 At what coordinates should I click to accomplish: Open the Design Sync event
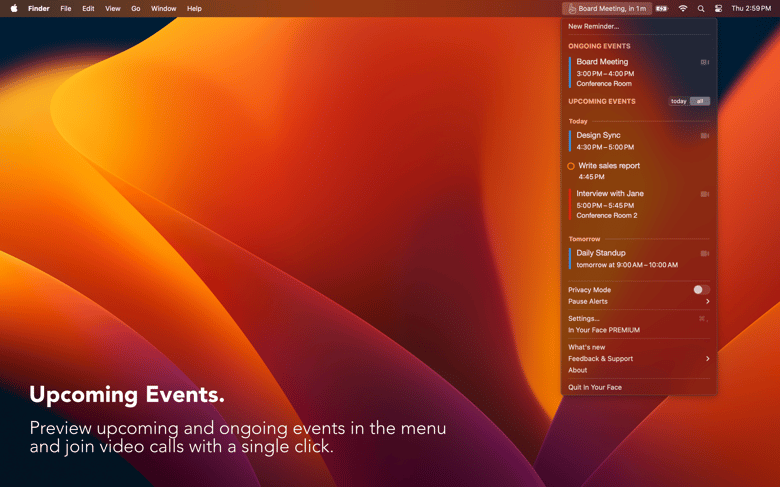[639, 141]
